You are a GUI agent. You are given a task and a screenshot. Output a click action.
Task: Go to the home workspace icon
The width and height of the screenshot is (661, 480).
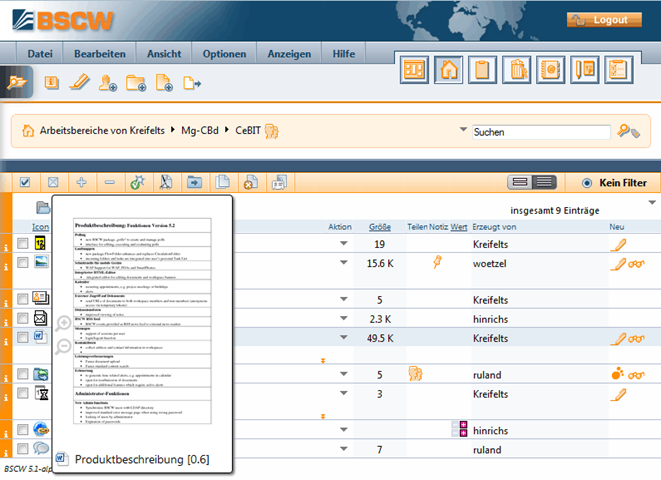tap(449, 70)
